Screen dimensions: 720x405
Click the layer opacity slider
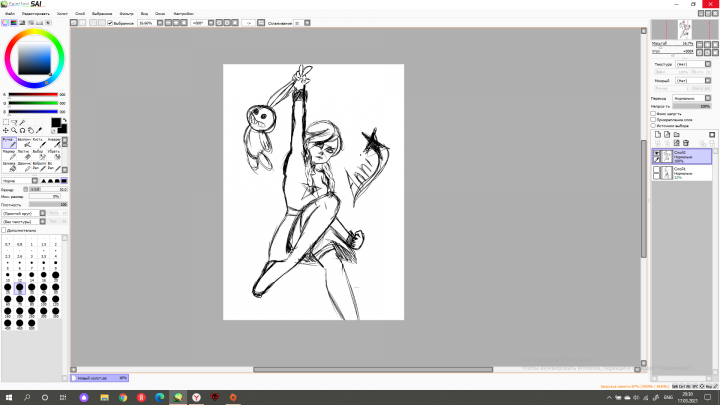692,106
